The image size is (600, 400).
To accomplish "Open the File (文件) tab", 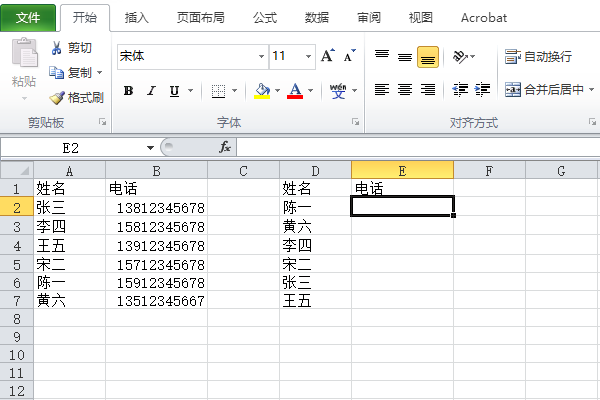I will (x=28, y=18).
